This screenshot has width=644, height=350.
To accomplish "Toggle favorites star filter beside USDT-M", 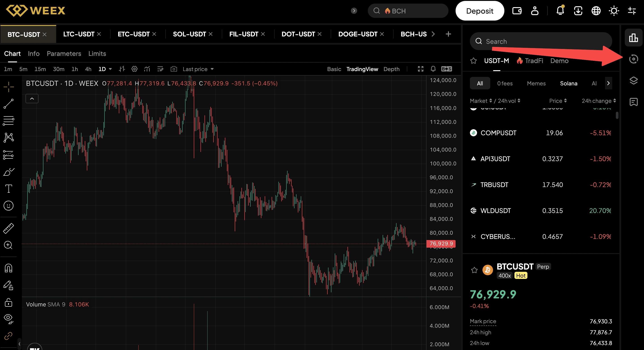I will [x=473, y=61].
